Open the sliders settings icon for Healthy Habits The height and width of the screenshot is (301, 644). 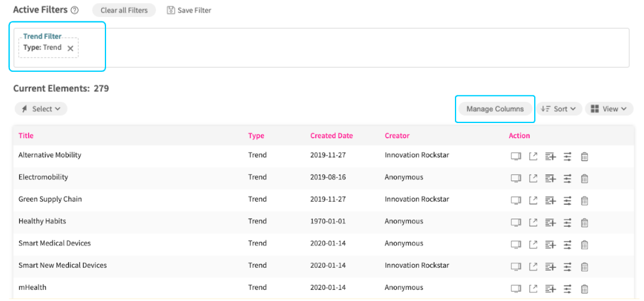(x=567, y=222)
